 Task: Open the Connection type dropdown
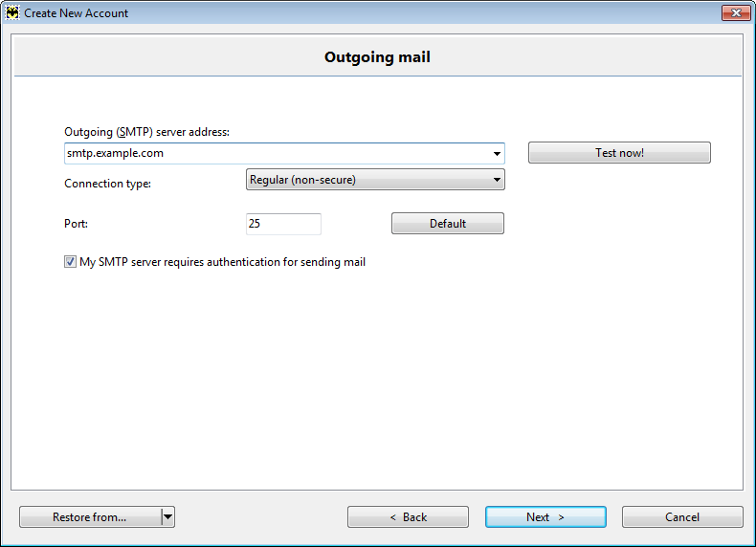(x=375, y=179)
